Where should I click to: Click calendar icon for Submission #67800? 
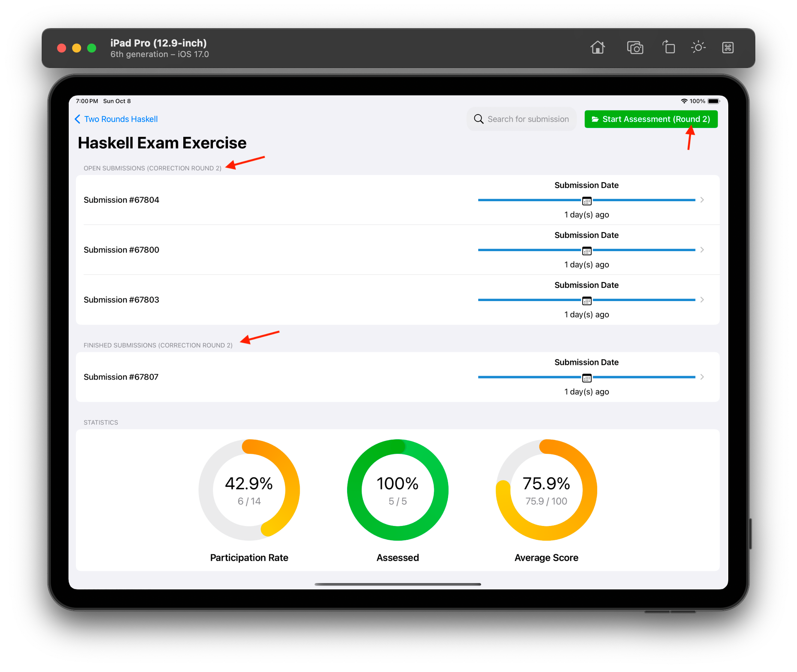586,250
